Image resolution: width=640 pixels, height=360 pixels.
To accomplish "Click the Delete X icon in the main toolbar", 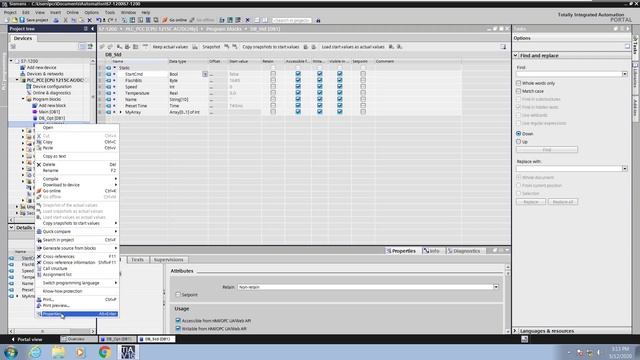I will tap(89, 20).
